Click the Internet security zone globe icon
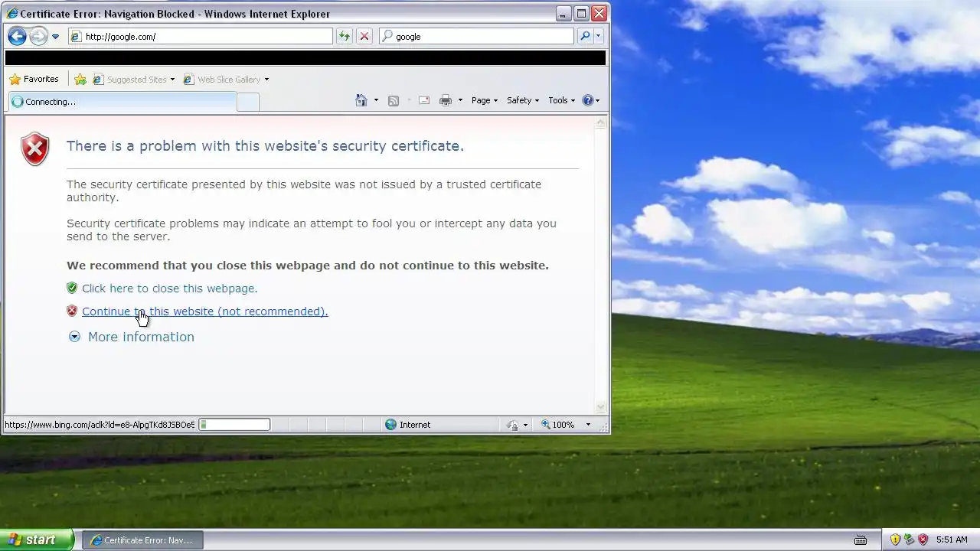Image resolution: width=980 pixels, height=551 pixels. [390, 425]
